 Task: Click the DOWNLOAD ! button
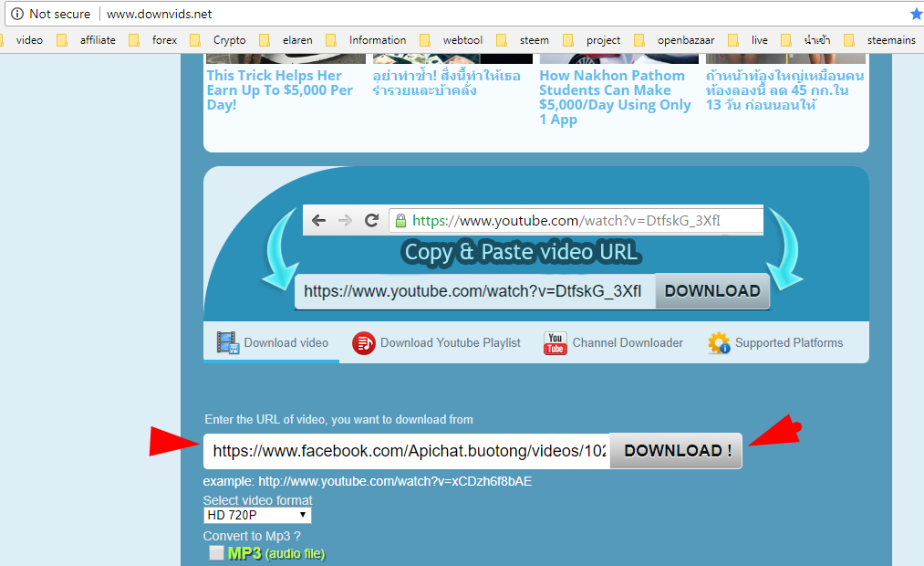click(676, 451)
